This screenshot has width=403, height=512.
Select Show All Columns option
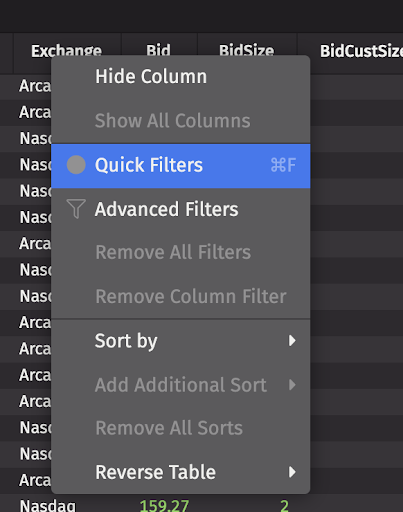181,121
